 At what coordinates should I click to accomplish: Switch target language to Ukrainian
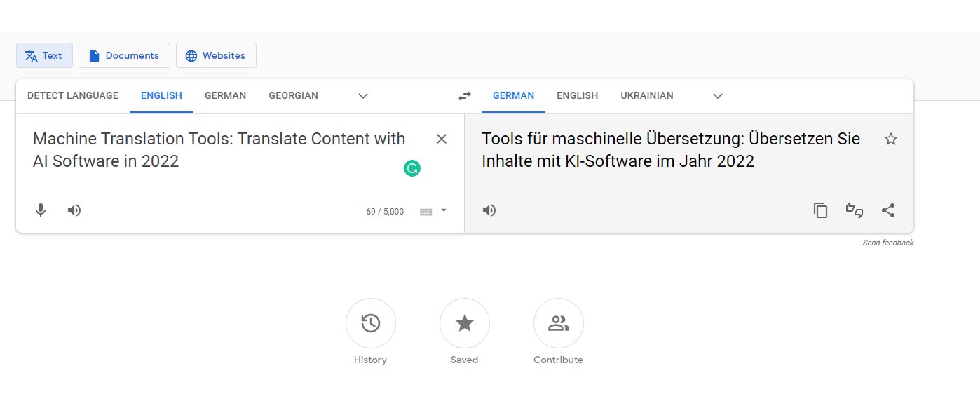[646, 95]
